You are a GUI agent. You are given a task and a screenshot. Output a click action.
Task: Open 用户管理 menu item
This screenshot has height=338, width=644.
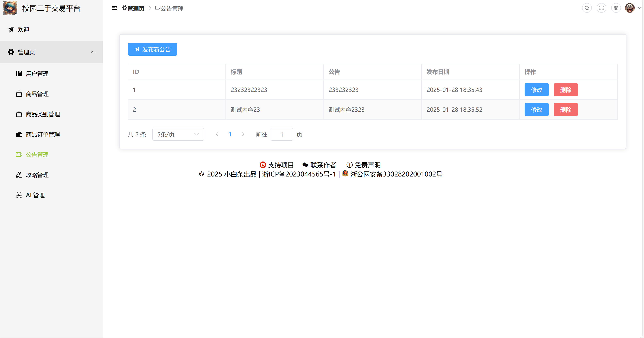click(37, 74)
